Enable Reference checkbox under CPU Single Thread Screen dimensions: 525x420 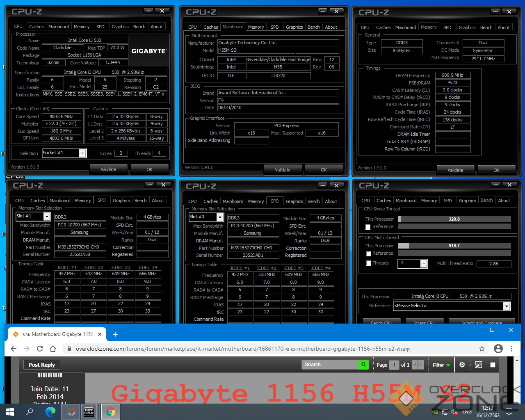pyautogui.click(x=368, y=227)
